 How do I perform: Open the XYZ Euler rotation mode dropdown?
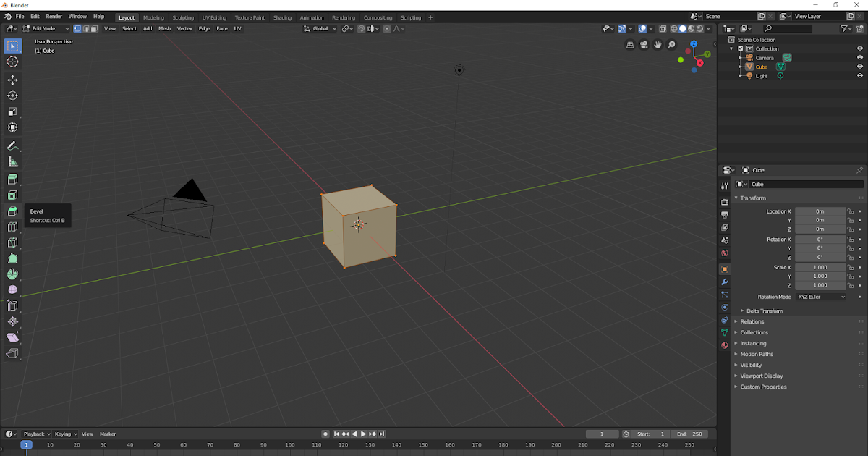pos(821,297)
